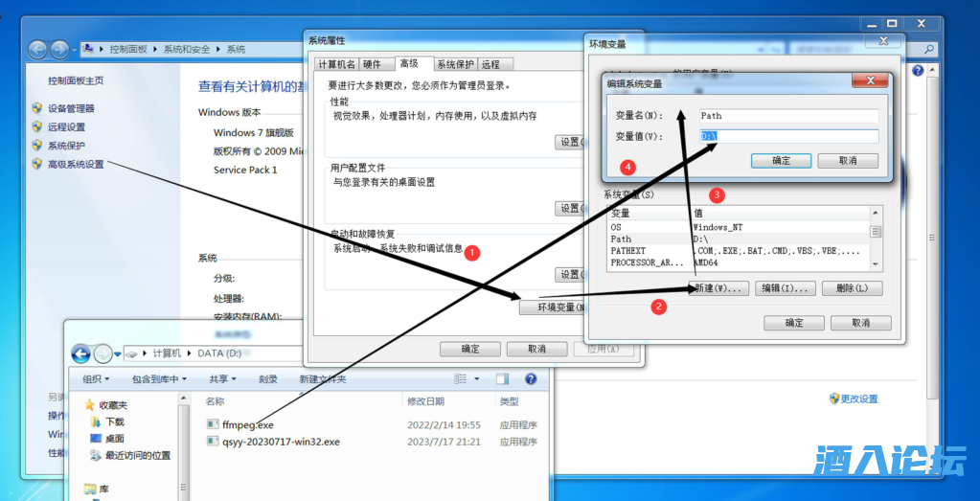Open the Downloads (下载) folder in sidebar
The image size is (980, 501).
[x=114, y=421]
